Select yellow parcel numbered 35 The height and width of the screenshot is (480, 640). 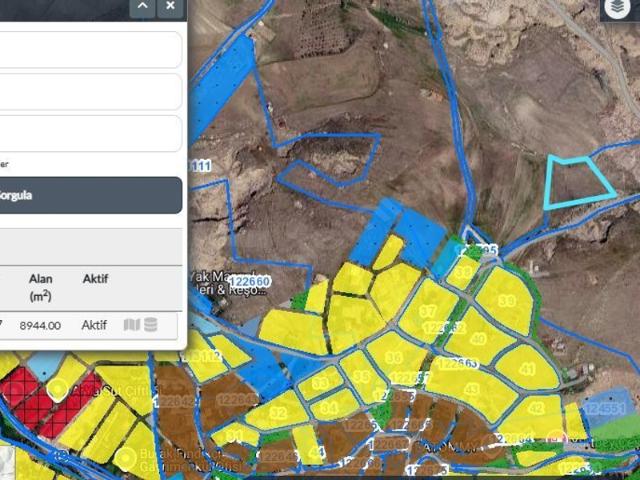pyautogui.click(x=361, y=376)
